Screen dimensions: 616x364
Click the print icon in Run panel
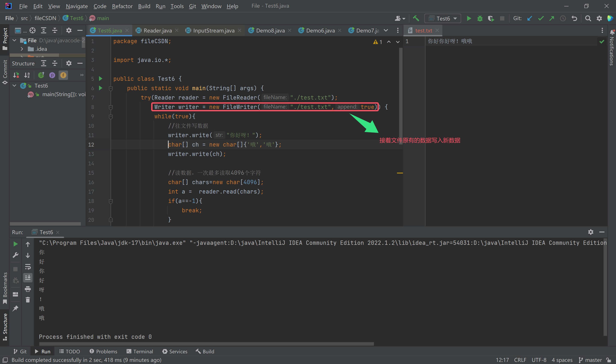[28, 289]
